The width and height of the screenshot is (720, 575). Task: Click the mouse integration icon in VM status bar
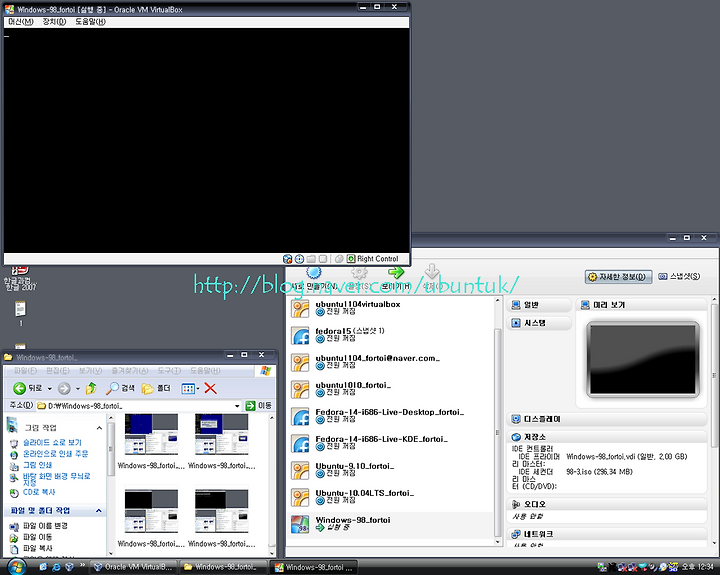coord(339,259)
